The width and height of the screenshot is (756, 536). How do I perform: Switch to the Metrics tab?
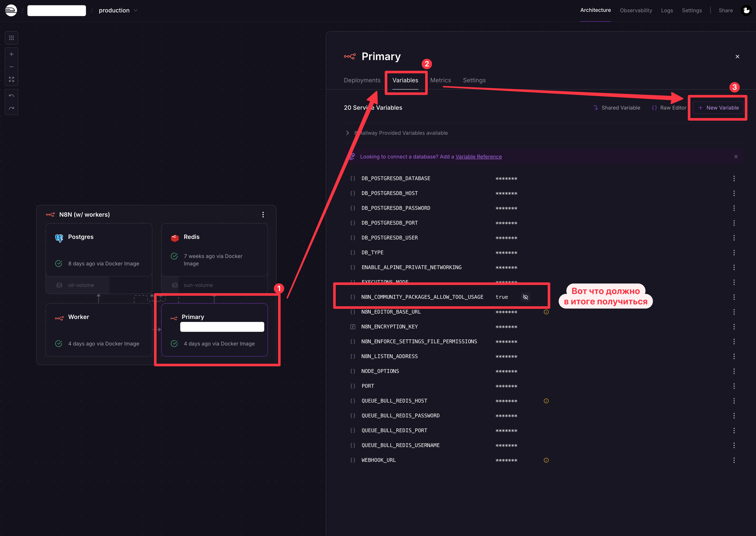click(440, 80)
